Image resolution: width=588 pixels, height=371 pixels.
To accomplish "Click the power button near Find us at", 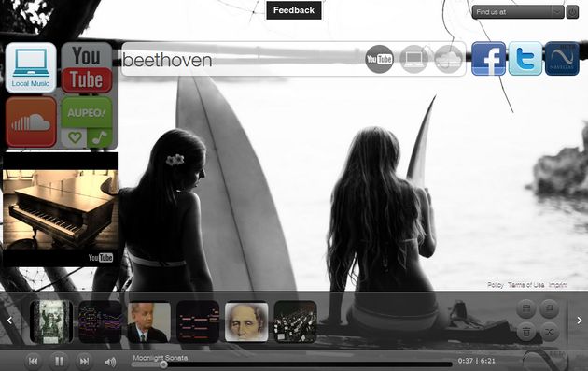I will [572, 12].
